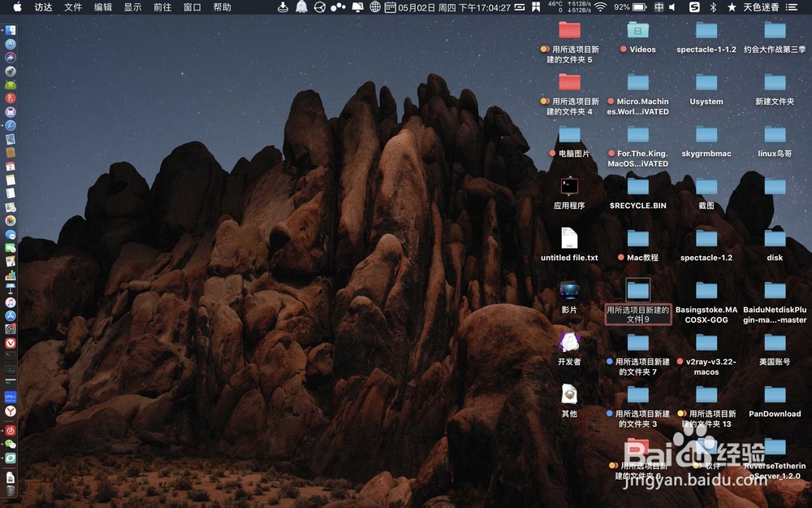
Task: Open NetEase Music red icon in dock
Action: coord(11,430)
